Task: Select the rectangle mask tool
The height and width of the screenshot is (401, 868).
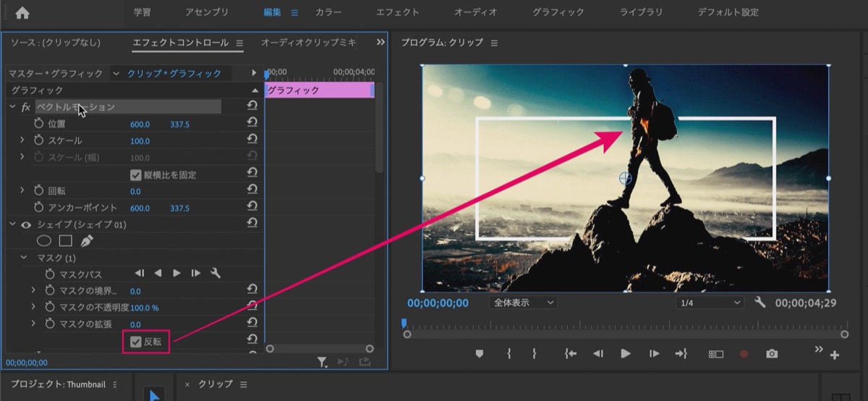Action: [x=65, y=241]
